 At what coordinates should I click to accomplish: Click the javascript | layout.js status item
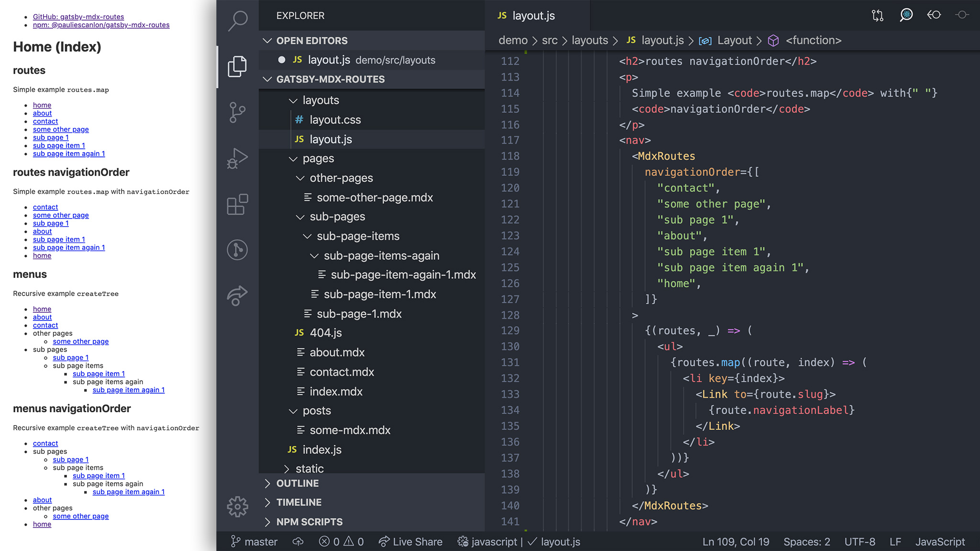[x=519, y=541]
